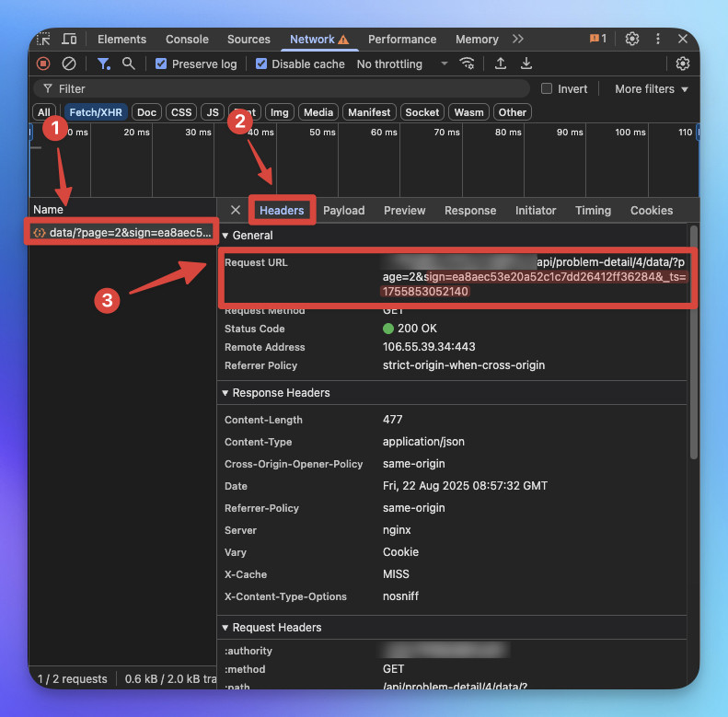Toggle Disable cache checkbox
Image resolution: width=728 pixels, height=717 pixels.
tap(261, 64)
